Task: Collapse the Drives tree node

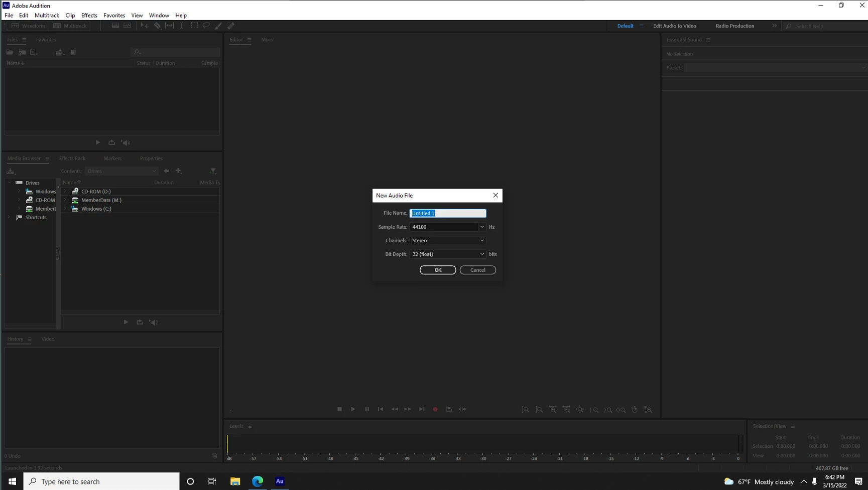Action: [x=10, y=183]
